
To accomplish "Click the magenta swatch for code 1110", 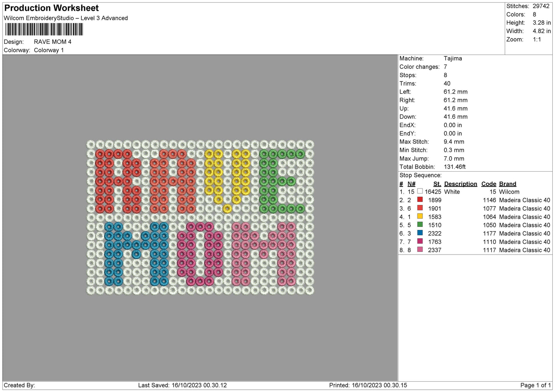I will point(420,241).
